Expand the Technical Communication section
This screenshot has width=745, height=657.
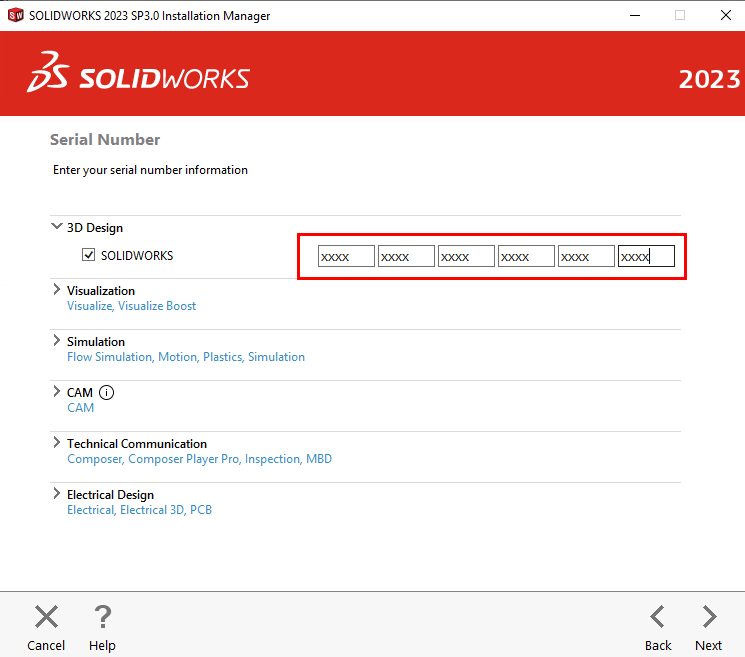coord(57,442)
